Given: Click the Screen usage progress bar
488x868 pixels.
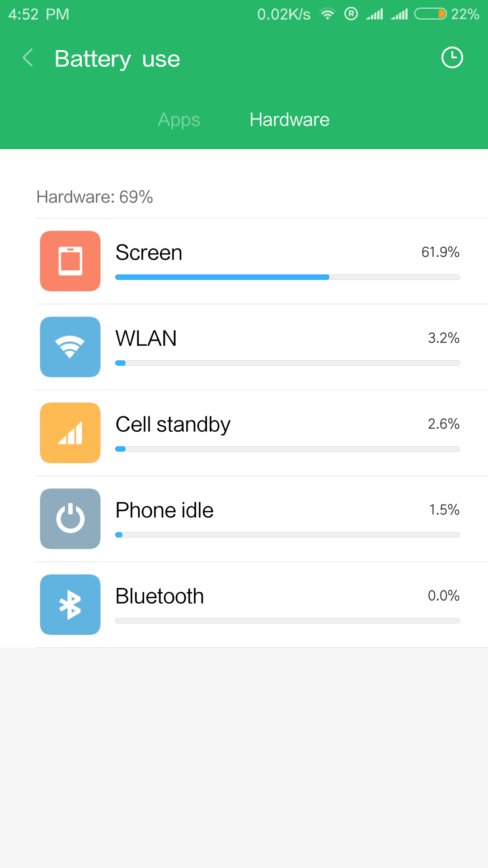Looking at the screenshot, I should tap(287, 277).
